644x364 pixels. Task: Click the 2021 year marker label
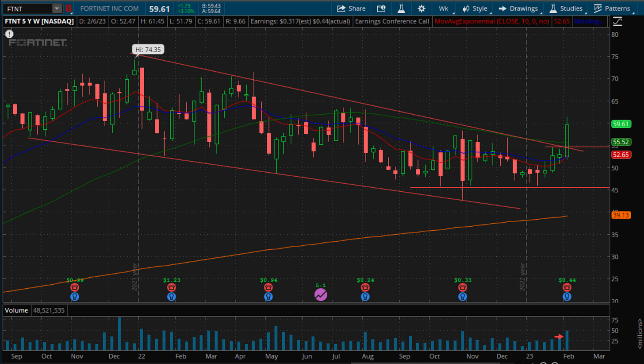[x=135, y=277]
